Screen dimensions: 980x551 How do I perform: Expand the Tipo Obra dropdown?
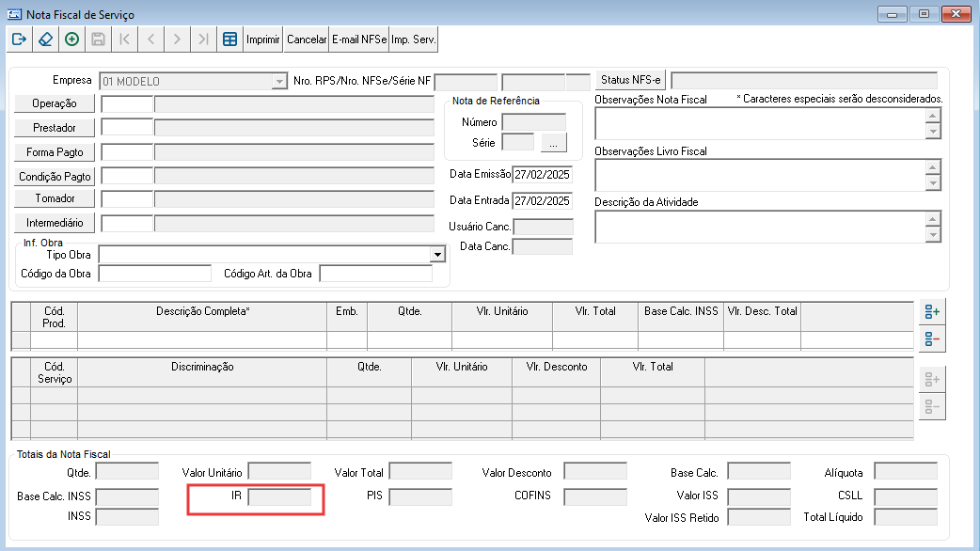tap(437, 254)
